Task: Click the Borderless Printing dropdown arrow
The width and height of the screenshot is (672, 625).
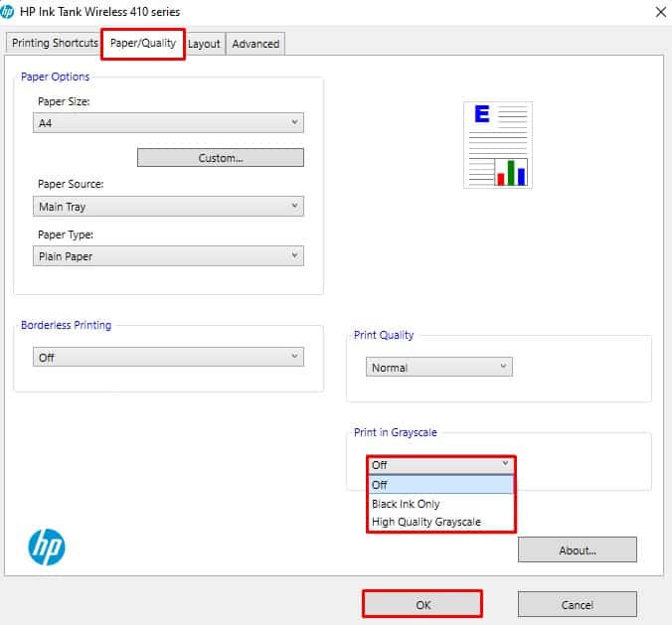Action: [x=295, y=356]
